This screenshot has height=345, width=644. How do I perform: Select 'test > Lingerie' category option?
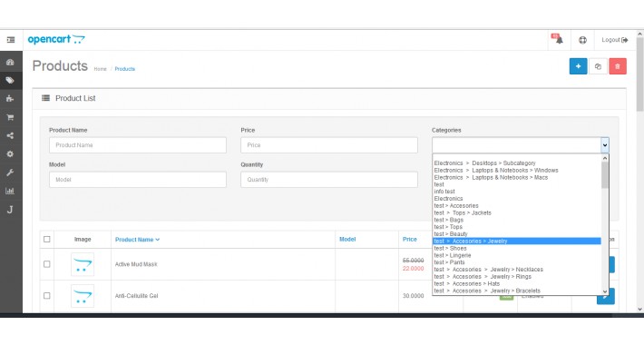click(453, 255)
